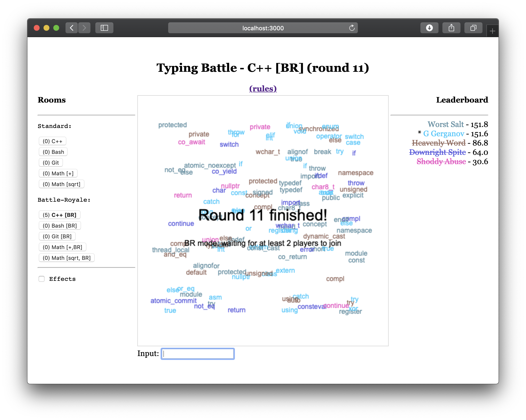The image size is (526, 420).
Task: Click Worst Salt on the leaderboard
Action: (446, 124)
